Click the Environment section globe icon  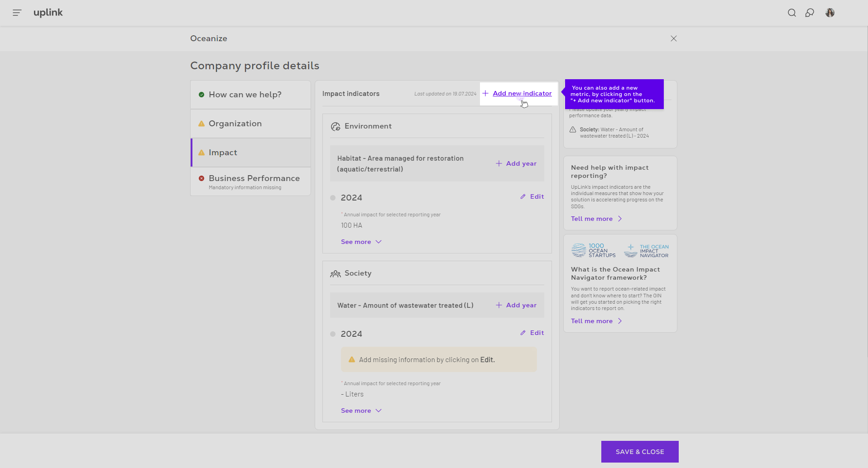[336, 127]
